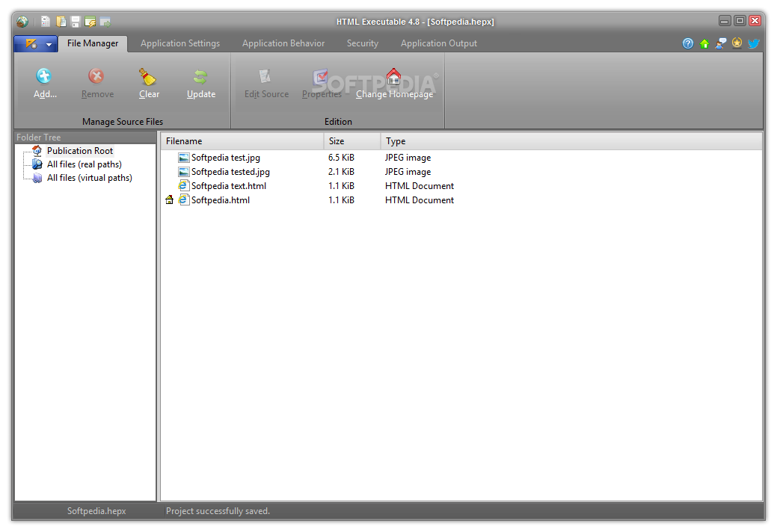Image resolution: width=777 pixels, height=532 pixels.
Task: Maximize the HTML Executable window
Action: (x=740, y=21)
